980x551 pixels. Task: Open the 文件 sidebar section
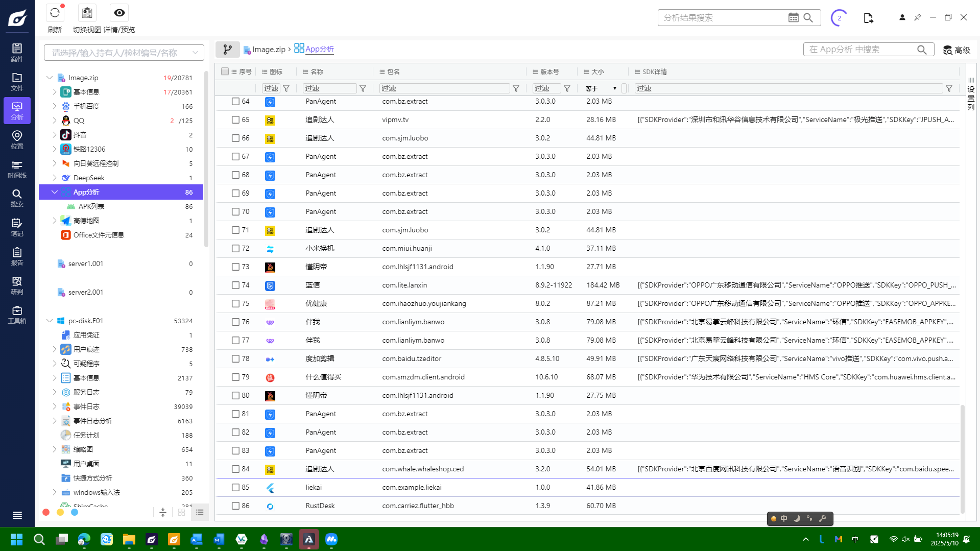tap(17, 81)
